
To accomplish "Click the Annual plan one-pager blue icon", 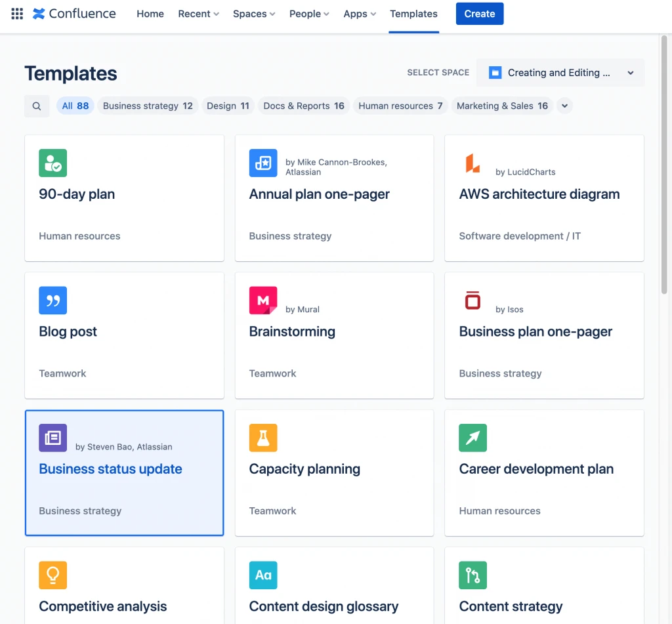I will pos(263,163).
